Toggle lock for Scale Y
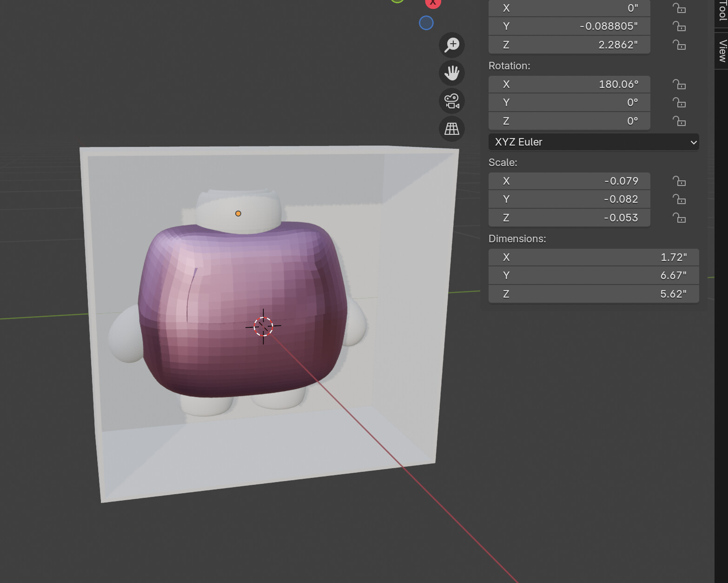Image resolution: width=728 pixels, height=583 pixels. click(x=679, y=199)
